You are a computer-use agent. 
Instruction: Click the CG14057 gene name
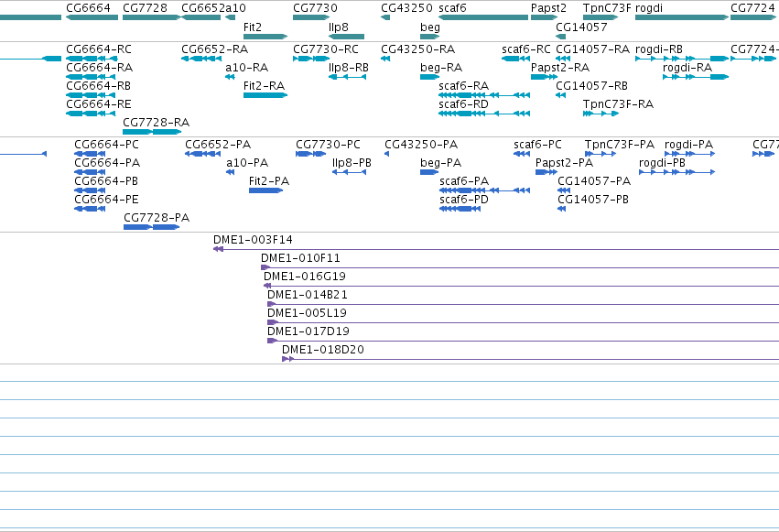pyautogui.click(x=581, y=27)
